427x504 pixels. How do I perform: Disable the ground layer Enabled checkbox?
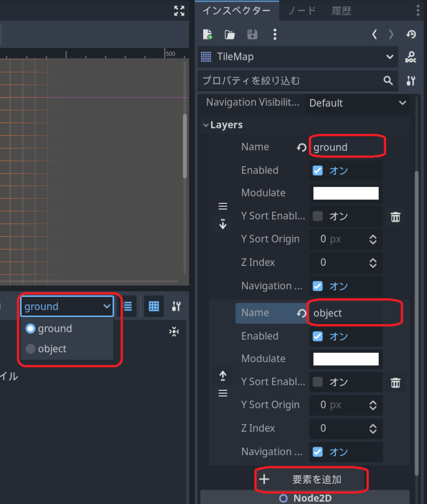(318, 171)
